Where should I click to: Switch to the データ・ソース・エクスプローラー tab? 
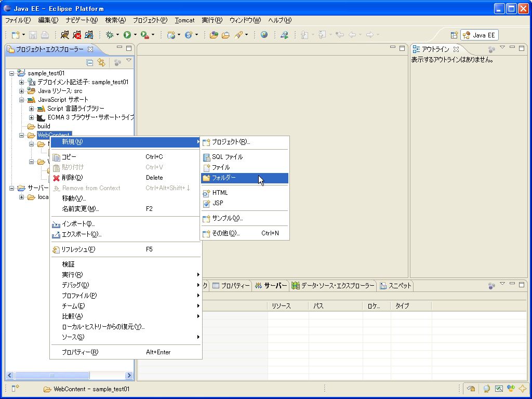point(333,286)
